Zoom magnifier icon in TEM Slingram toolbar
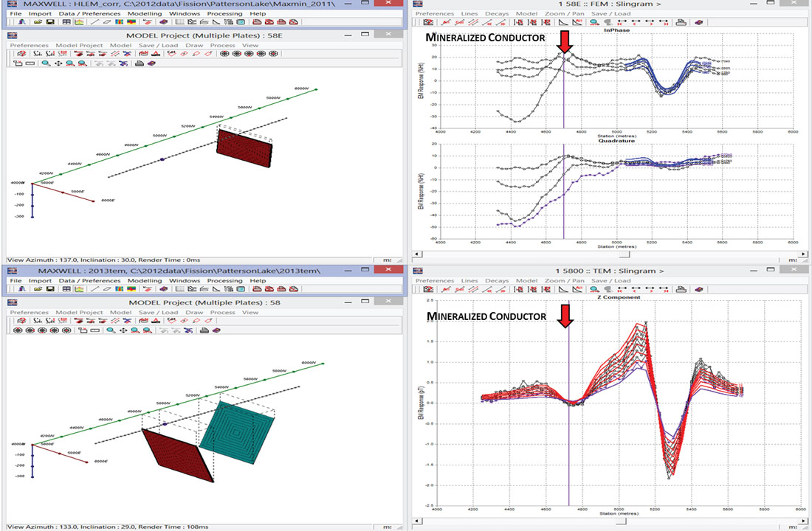The image size is (812, 531). click(594, 289)
